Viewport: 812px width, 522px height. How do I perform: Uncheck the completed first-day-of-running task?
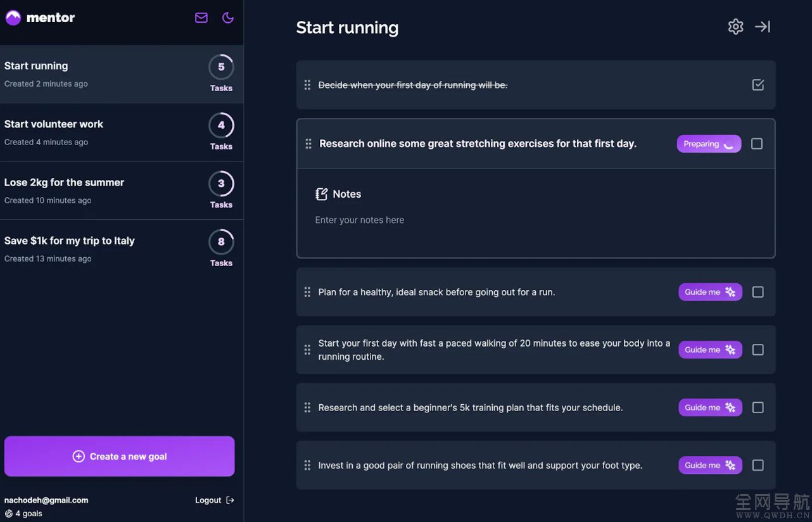coord(758,85)
